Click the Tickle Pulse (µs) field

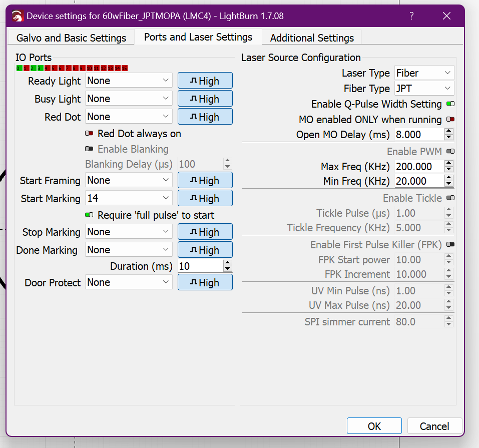[x=420, y=213]
